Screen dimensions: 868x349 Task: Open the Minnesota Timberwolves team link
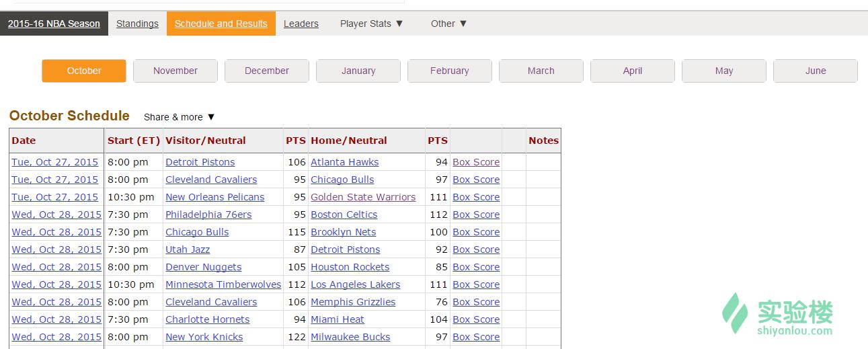pyautogui.click(x=223, y=284)
